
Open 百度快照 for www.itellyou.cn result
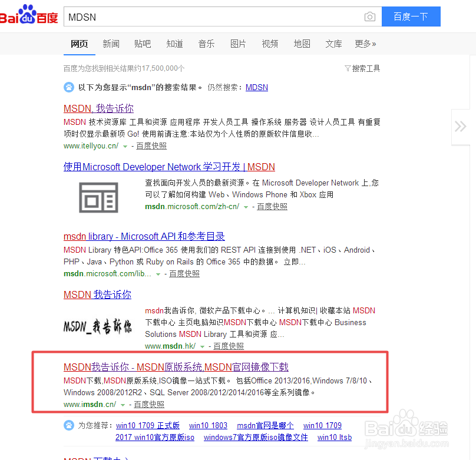coord(151,146)
